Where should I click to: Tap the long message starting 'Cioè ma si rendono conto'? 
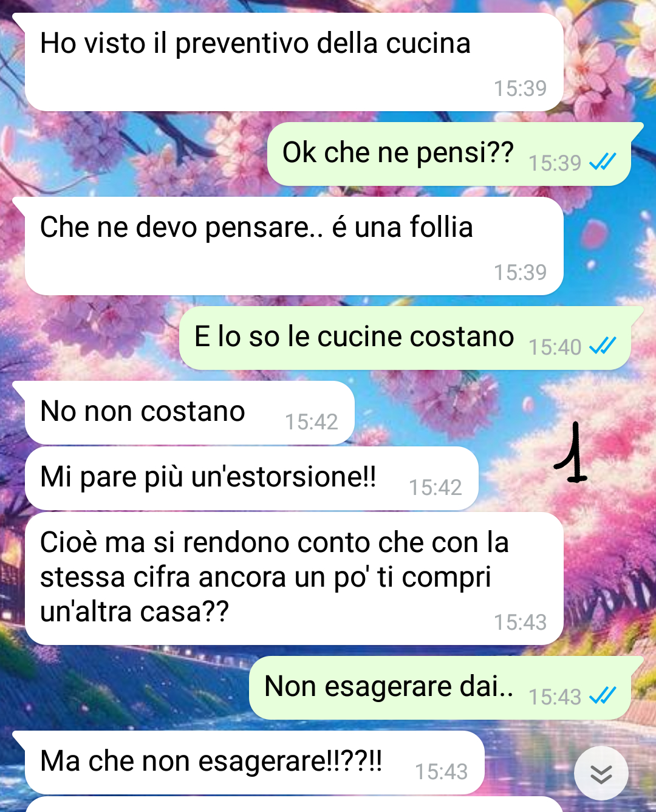(x=294, y=579)
